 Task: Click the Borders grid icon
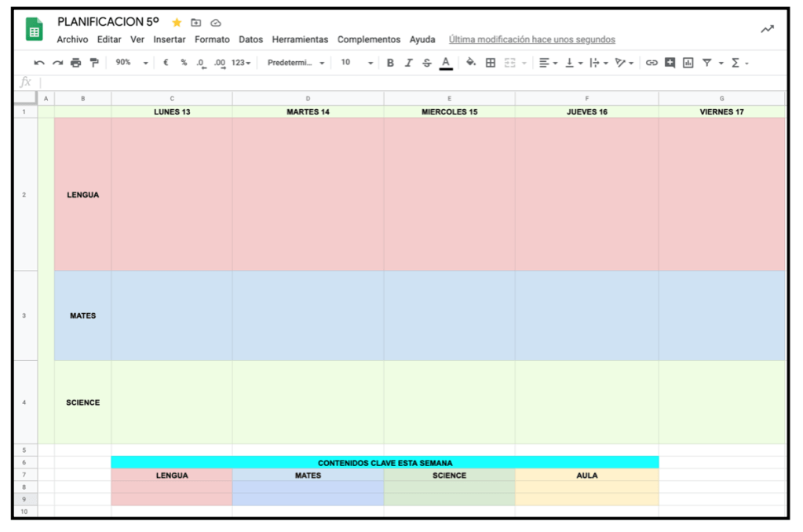point(491,63)
